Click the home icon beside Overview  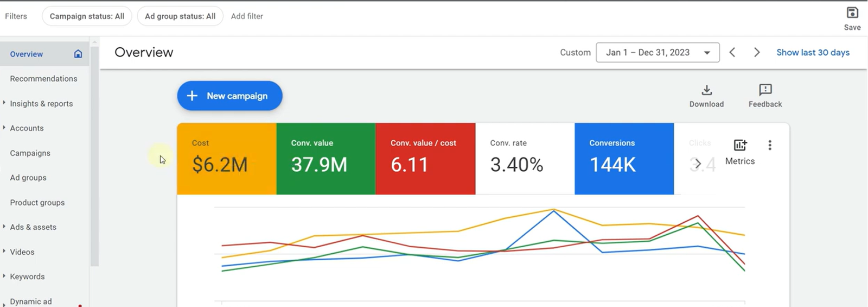78,54
